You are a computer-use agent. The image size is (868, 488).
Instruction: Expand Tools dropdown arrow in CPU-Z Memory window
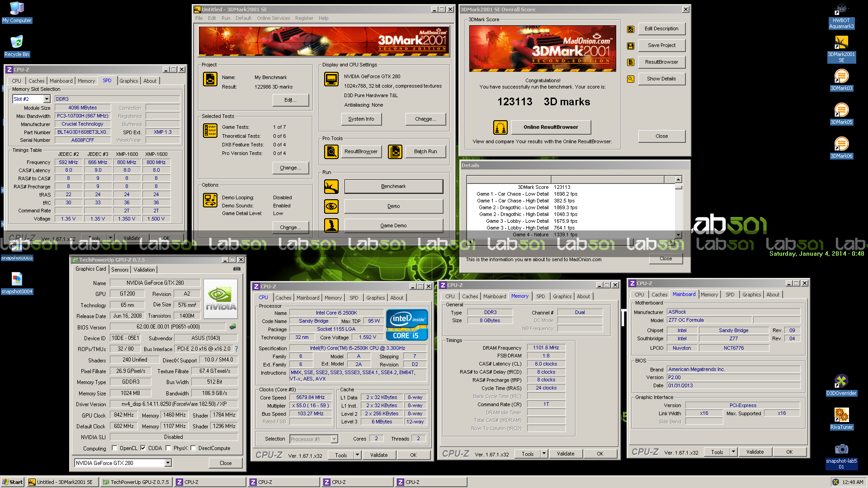tap(544, 454)
